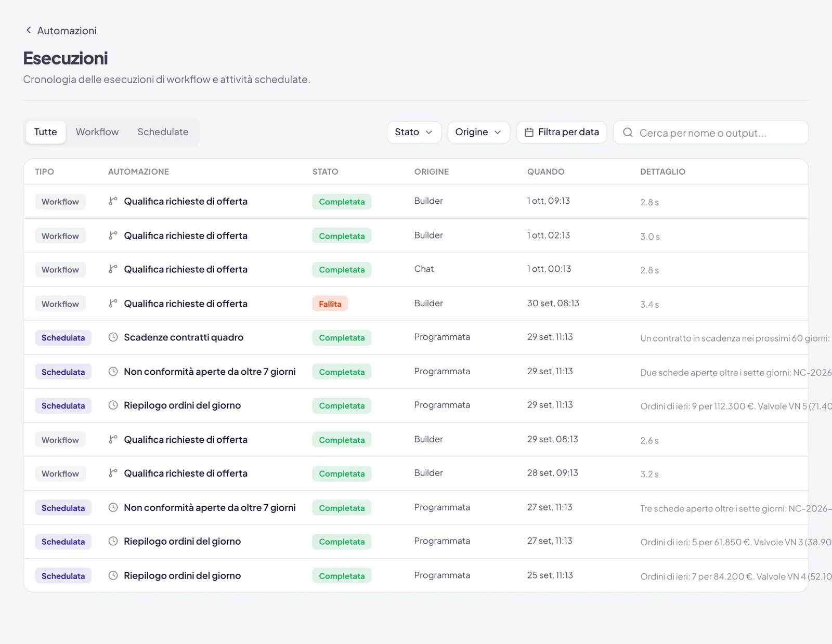This screenshot has width=832, height=644.
Task: Select the Tutte tab
Action: (46, 132)
